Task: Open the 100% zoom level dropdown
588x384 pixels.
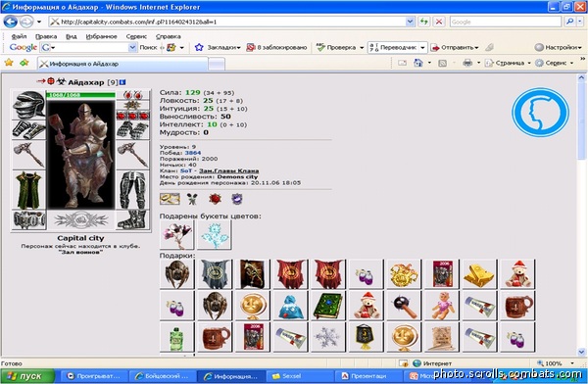Action: (x=572, y=363)
